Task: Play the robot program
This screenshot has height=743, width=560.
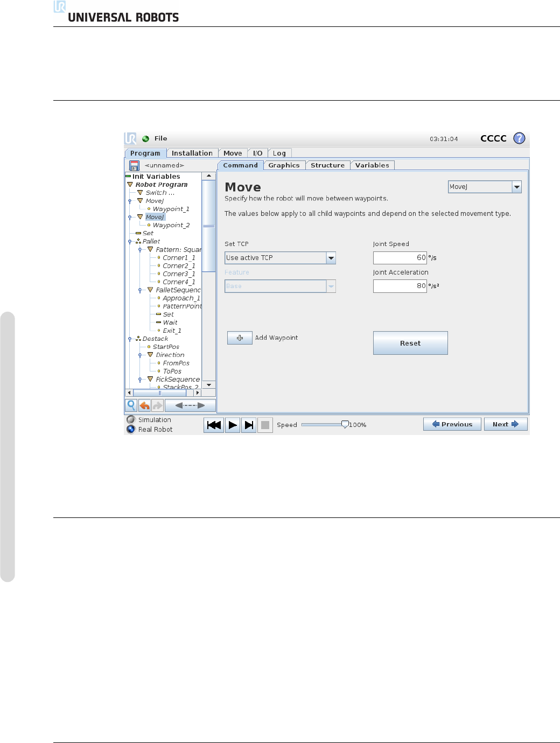Action: click(x=232, y=425)
